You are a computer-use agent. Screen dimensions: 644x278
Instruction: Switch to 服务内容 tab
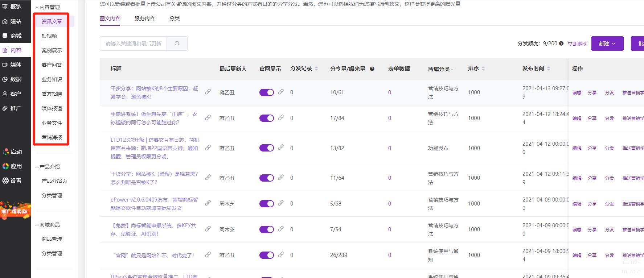(x=144, y=18)
